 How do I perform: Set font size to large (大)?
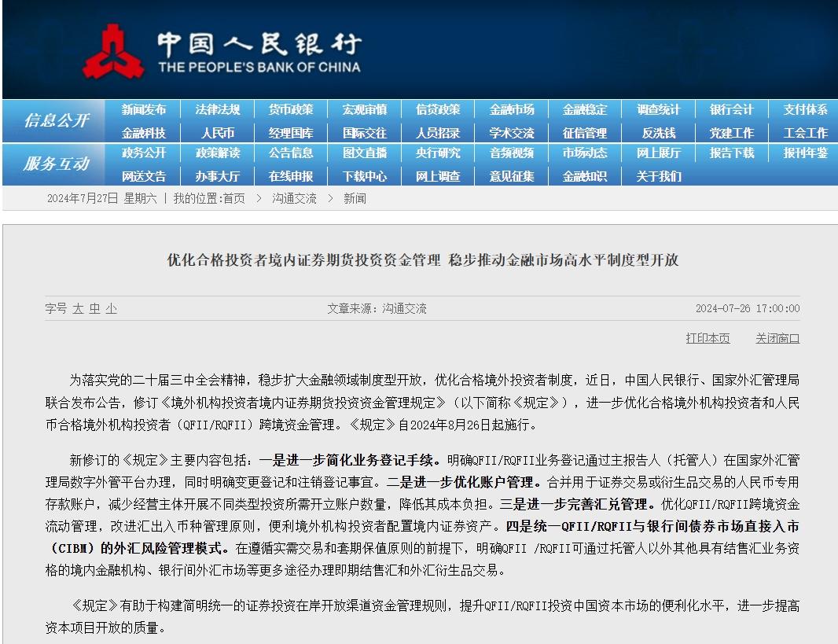(x=78, y=308)
